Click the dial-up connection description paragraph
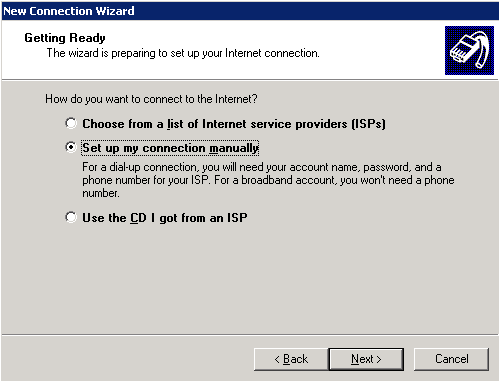 coord(268,180)
